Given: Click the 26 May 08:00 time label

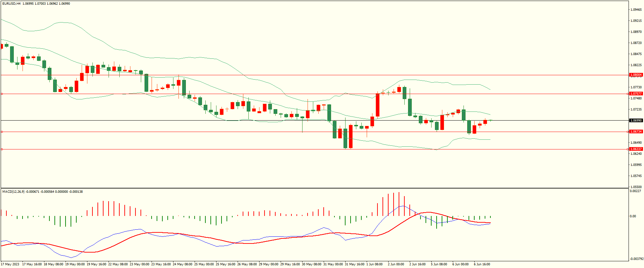Looking at the screenshot, I should point(247,264).
